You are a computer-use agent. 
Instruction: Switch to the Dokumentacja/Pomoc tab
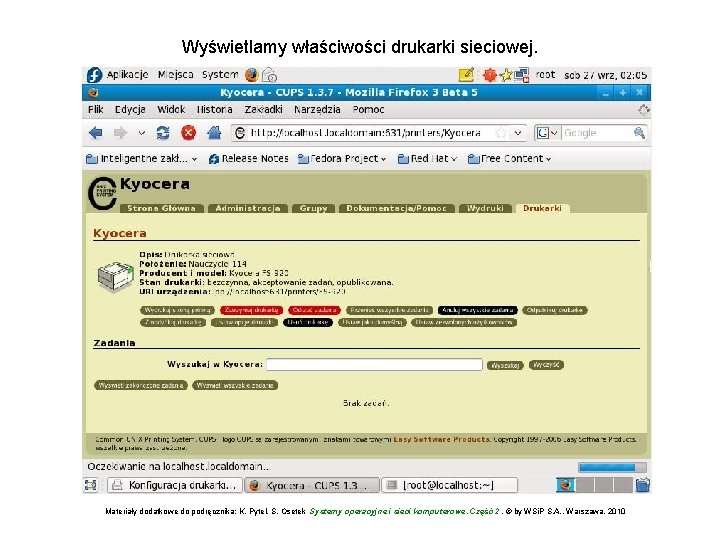(x=396, y=208)
